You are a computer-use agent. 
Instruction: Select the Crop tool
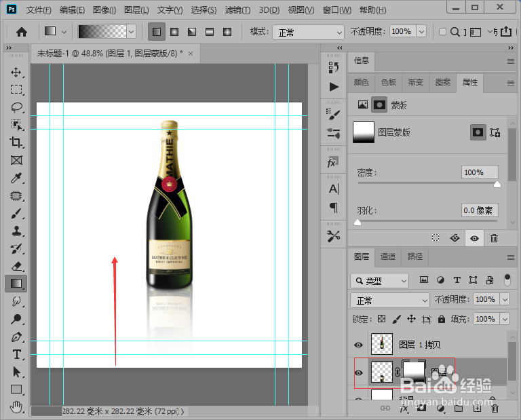click(16, 142)
